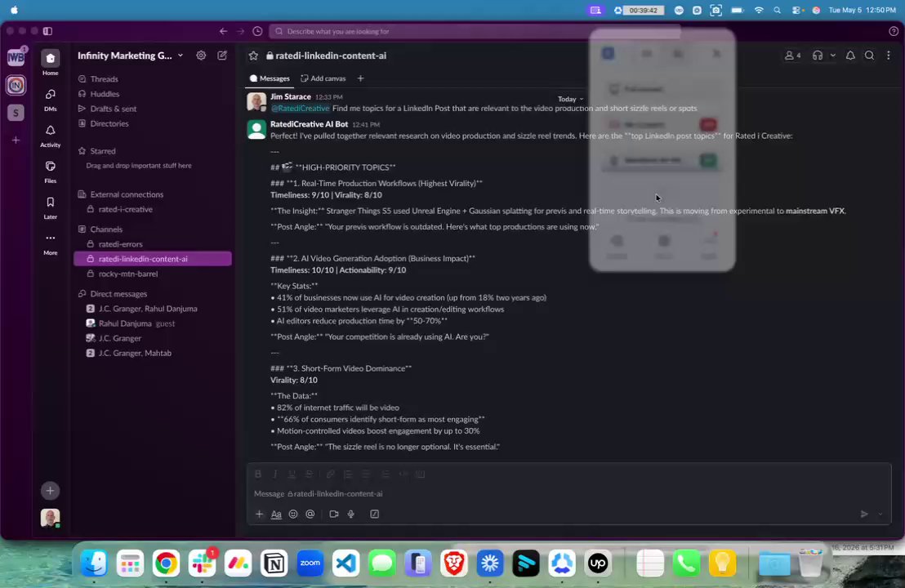Open emoji picker in composer
The width and height of the screenshot is (905, 588).
pyautogui.click(x=293, y=514)
